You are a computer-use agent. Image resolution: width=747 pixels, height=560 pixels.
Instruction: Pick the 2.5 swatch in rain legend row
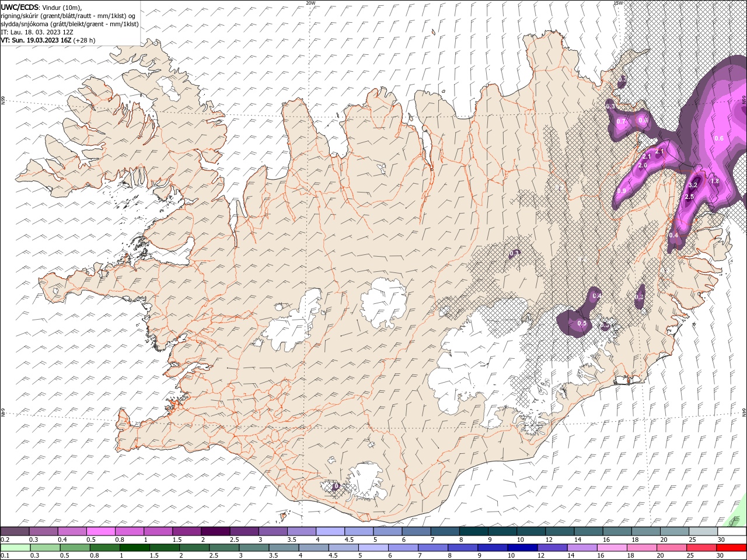224,548
